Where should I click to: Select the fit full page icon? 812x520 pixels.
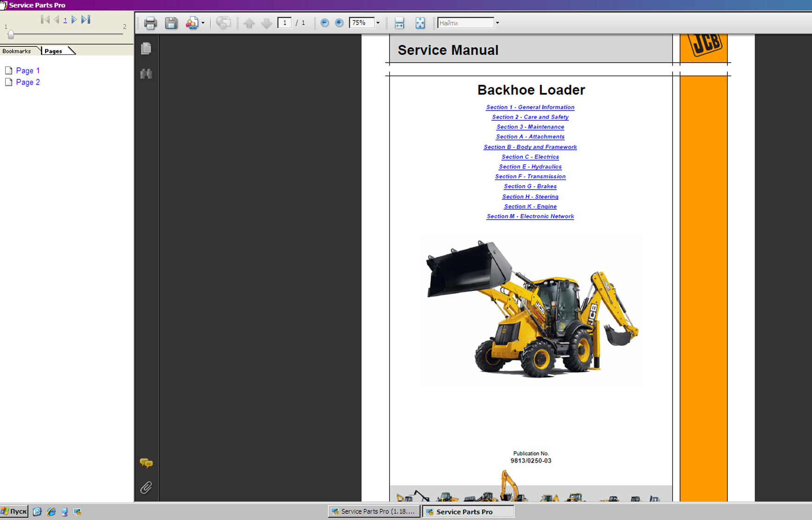click(420, 23)
